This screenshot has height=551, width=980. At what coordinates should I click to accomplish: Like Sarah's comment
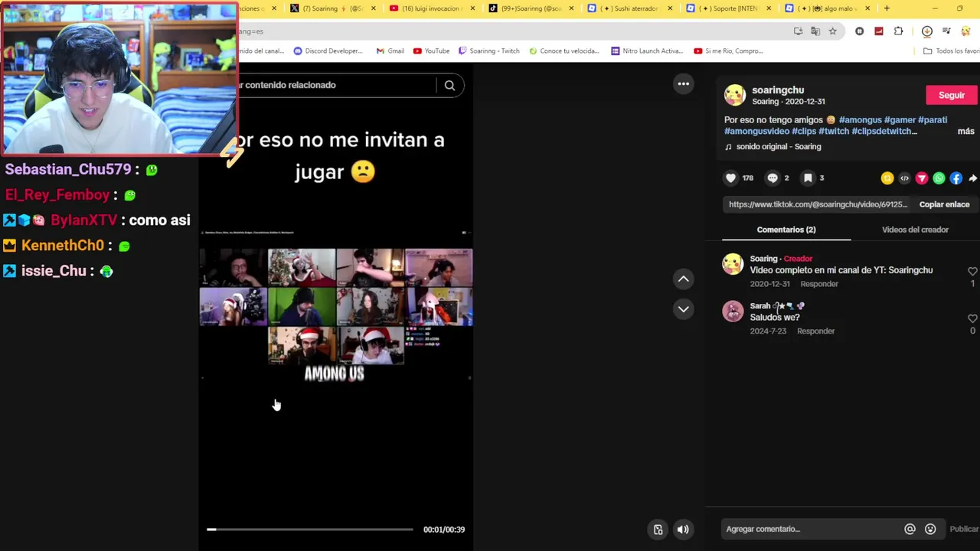pyautogui.click(x=972, y=318)
